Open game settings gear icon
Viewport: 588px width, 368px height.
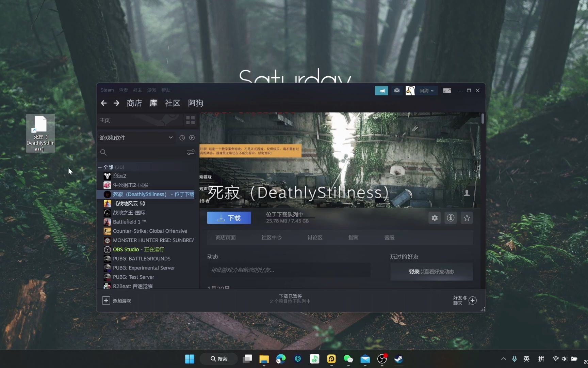(435, 218)
